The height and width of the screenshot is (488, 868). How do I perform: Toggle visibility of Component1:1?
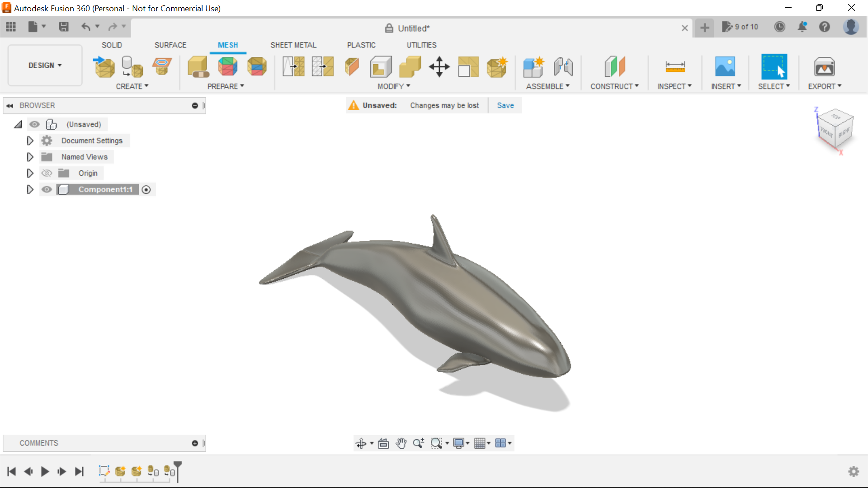point(47,189)
